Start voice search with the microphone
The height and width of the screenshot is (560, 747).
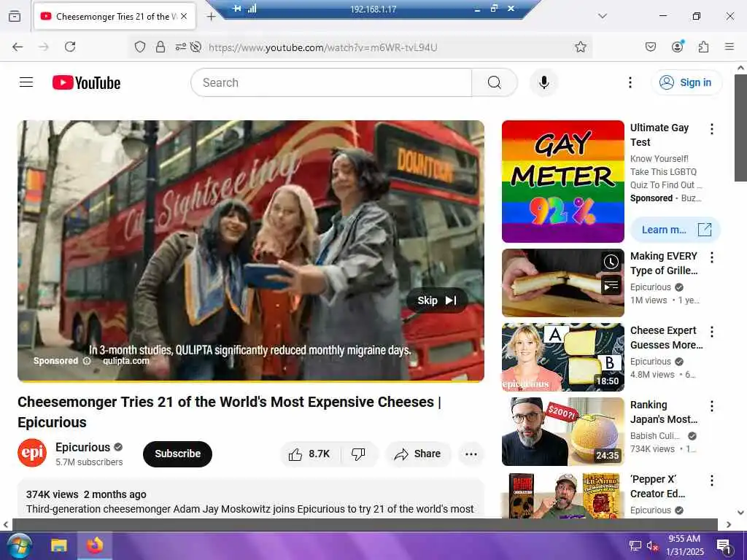[x=543, y=82]
